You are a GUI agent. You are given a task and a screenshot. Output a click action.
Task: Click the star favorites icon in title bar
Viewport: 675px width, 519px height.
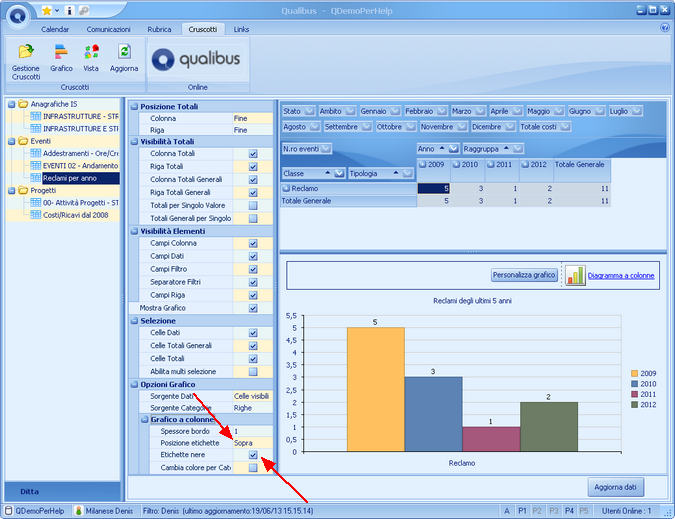pos(46,10)
